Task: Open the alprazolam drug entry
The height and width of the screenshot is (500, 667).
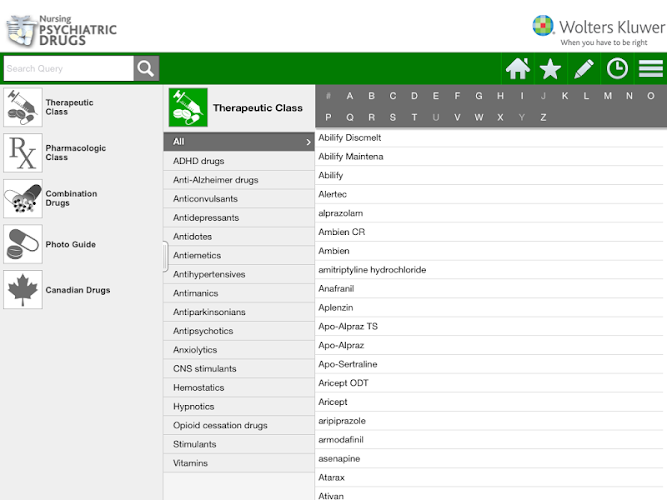Action: (490, 213)
